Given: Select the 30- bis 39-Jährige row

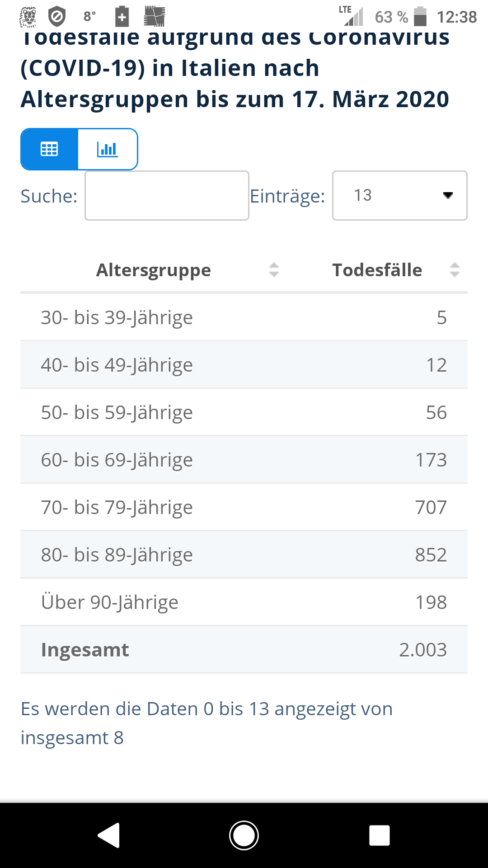Looking at the screenshot, I should (244, 317).
